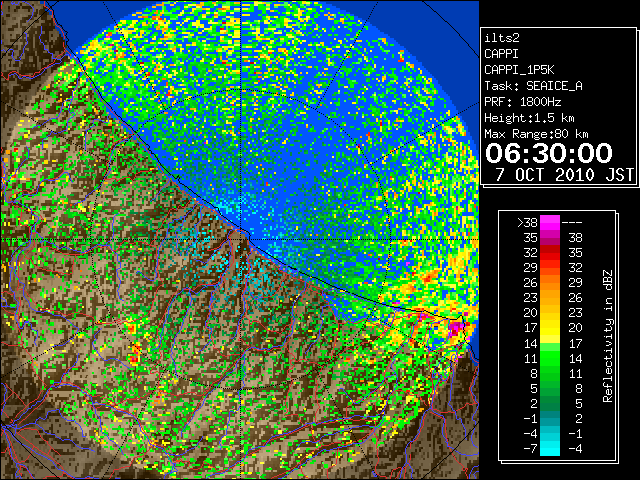Image resolution: width=640 pixels, height=480 pixels.
Task: Click the 'Reflectivity in dBZ' legend title
Action: pyautogui.click(x=608, y=336)
